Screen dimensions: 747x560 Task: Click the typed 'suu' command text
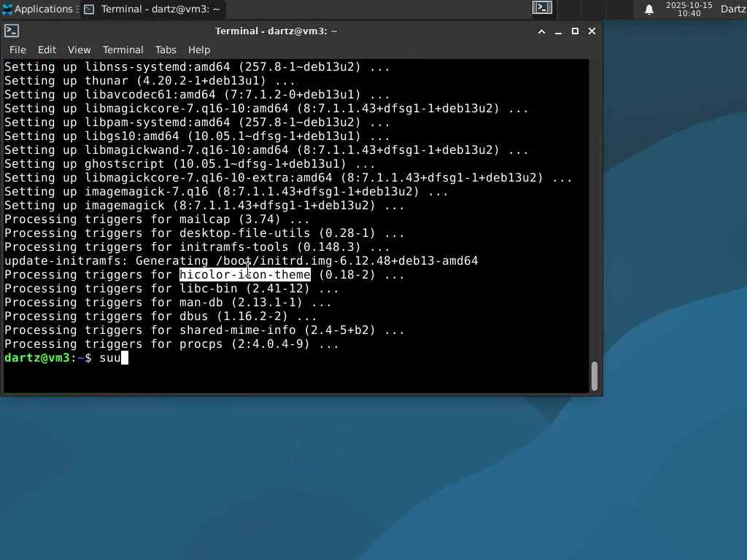click(110, 357)
